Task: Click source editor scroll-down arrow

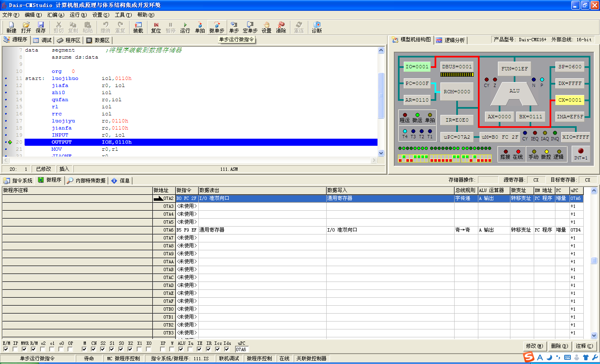Action: click(381, 153)
